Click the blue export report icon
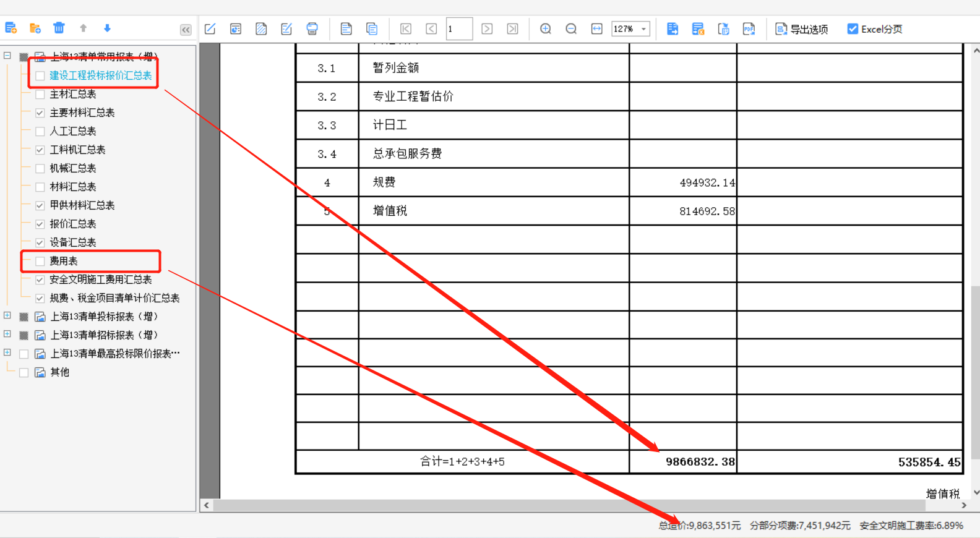The width and height of the screenshot is (980, 538). (673, 28)
